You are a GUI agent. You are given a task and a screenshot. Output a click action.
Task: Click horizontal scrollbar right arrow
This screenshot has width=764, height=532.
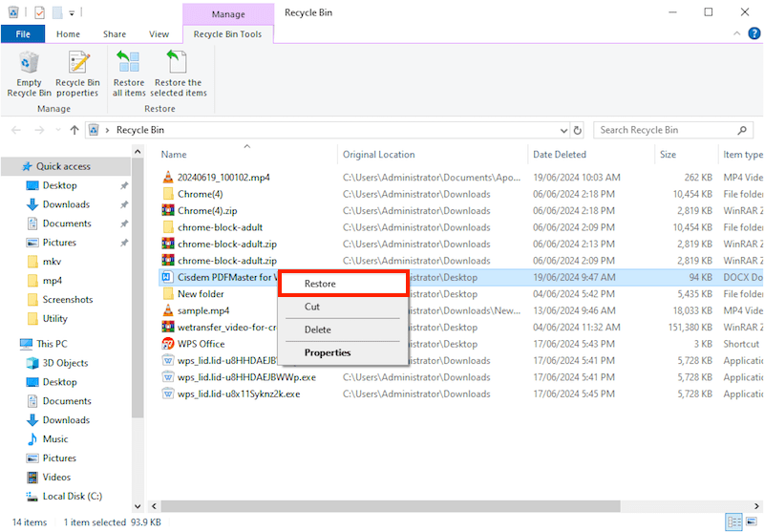756,506
